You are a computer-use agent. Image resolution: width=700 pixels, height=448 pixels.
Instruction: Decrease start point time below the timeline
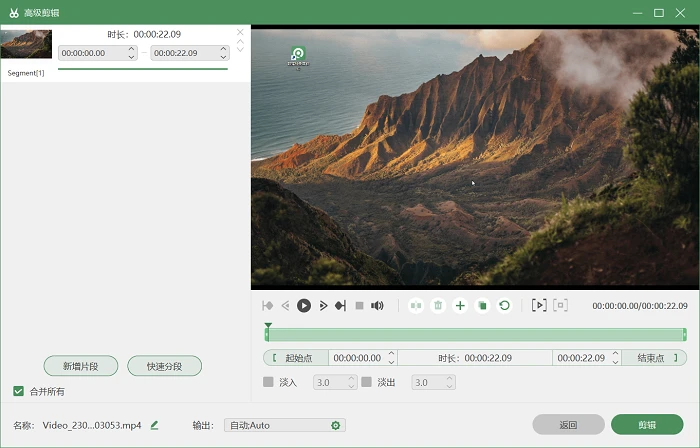click(391, 362)
